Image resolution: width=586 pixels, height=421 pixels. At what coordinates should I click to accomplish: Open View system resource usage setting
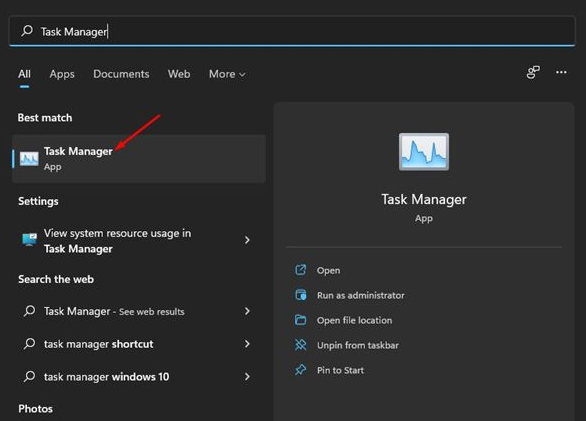[x=139, y=240]
